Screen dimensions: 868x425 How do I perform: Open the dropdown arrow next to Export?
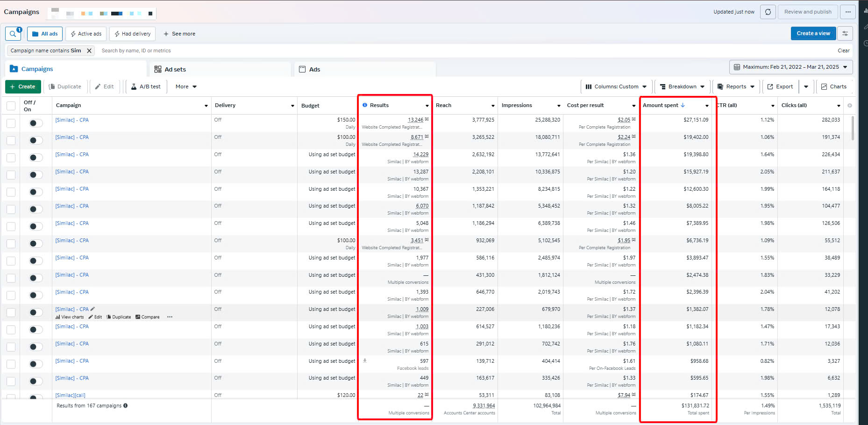point(806,86)
